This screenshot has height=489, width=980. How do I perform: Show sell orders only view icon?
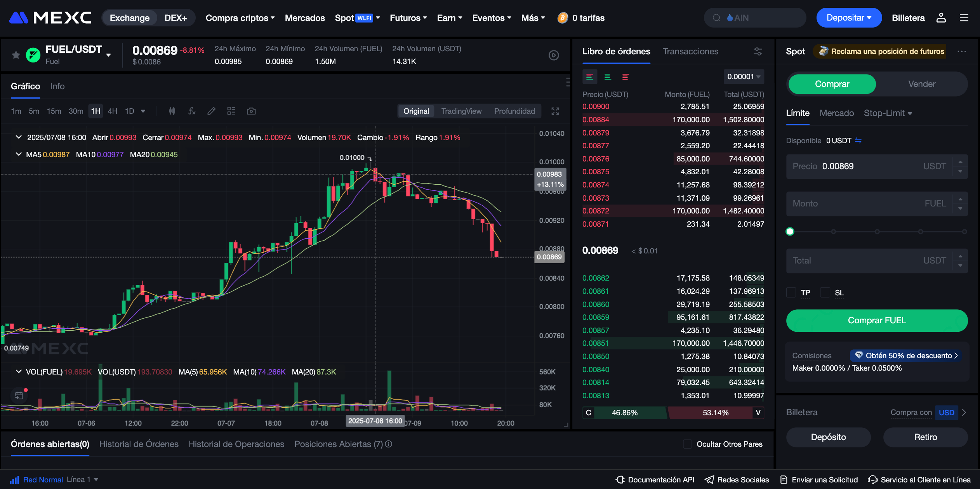tap(626, 77)
